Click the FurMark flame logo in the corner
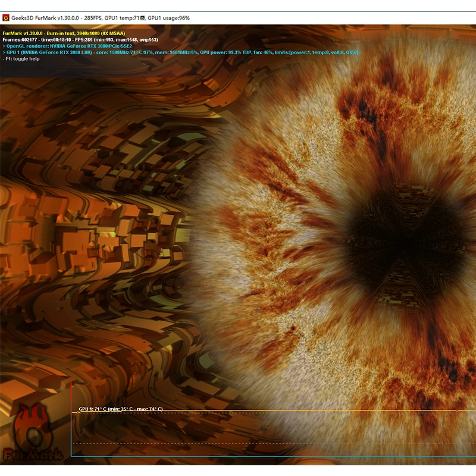Viewport: 476px width, 476px height. point(33,433)
